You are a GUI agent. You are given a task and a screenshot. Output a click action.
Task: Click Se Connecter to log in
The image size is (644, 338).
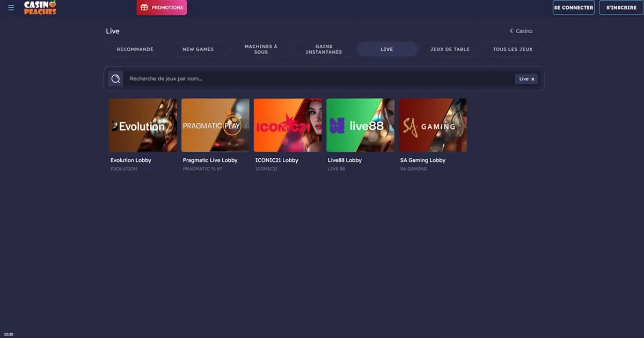tap(574, 8)
